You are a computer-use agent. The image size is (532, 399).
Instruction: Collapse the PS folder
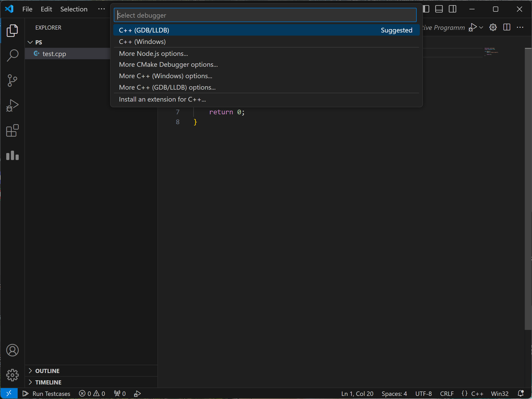tap(30, 42)
